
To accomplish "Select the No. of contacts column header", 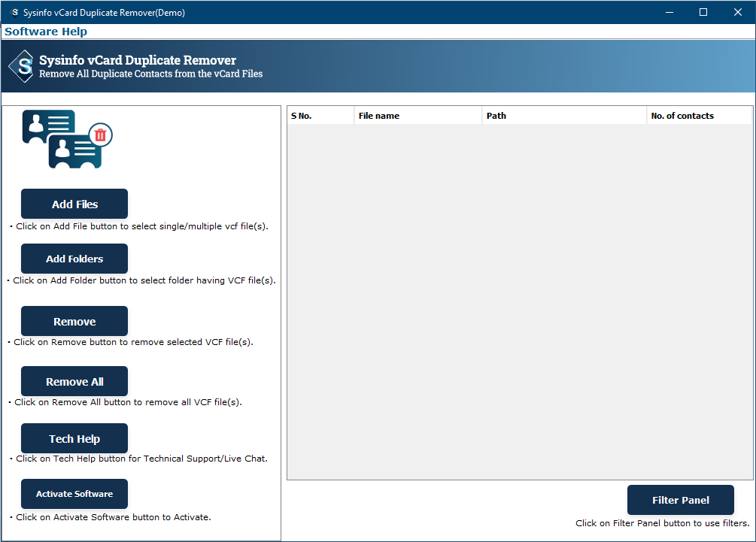I will click(x=699, y=116).
